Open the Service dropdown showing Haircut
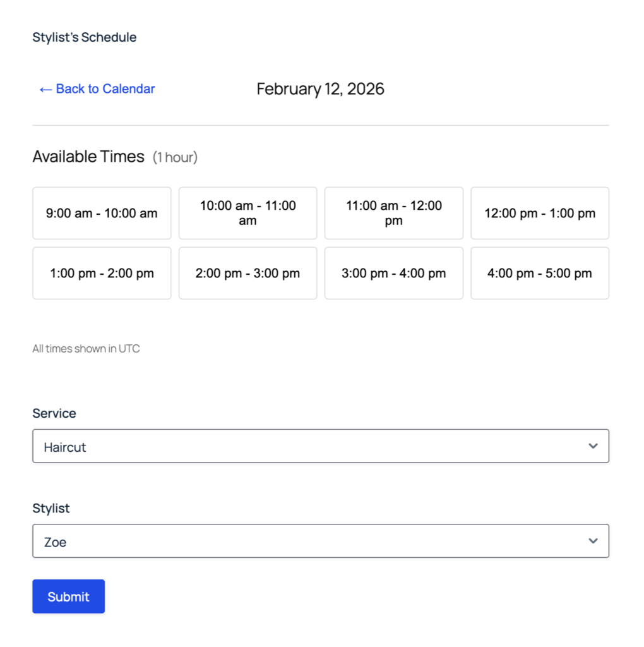Screen dimensions: 644x647 coord(321,446)
